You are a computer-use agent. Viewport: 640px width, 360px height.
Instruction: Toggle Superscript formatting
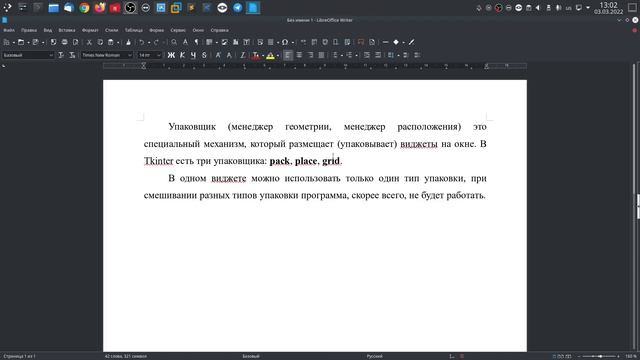click(x=218, y=55)
